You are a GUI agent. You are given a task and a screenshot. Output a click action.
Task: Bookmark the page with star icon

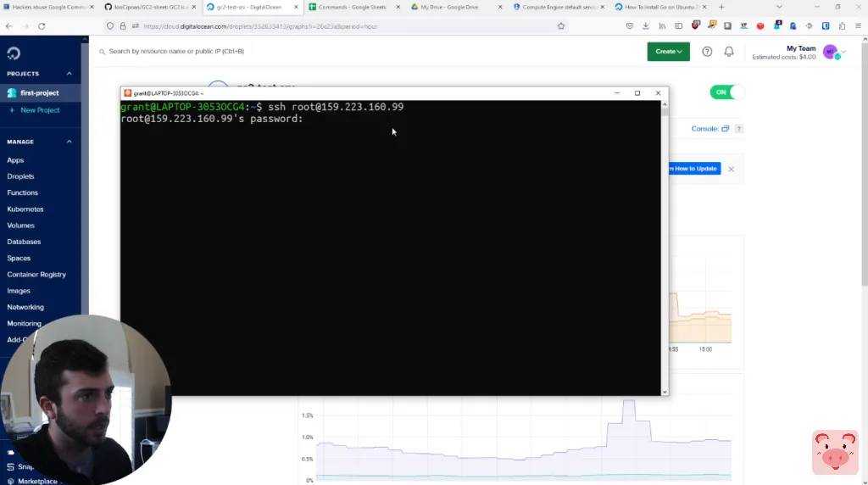pyautogui.click(x=561, y=26)
